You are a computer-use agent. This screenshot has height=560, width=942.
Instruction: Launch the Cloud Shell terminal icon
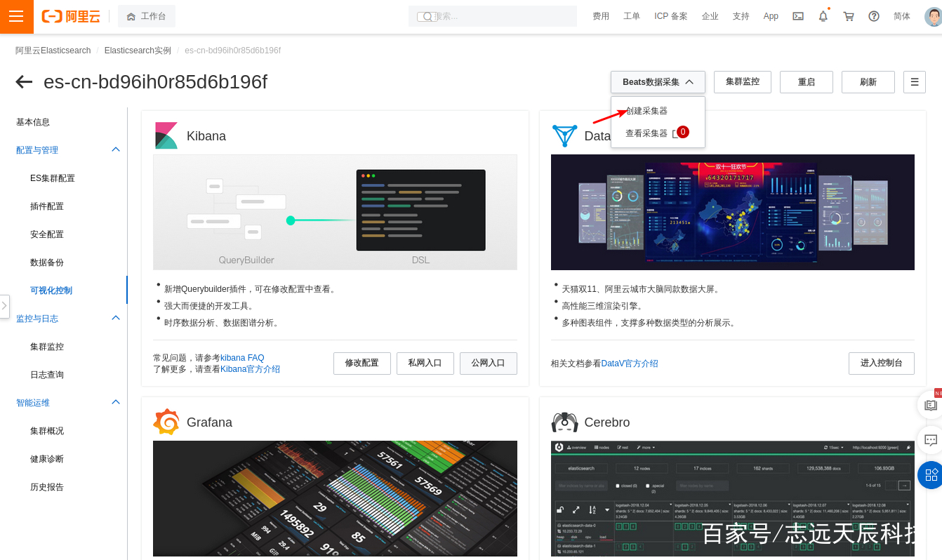point(798,16)
